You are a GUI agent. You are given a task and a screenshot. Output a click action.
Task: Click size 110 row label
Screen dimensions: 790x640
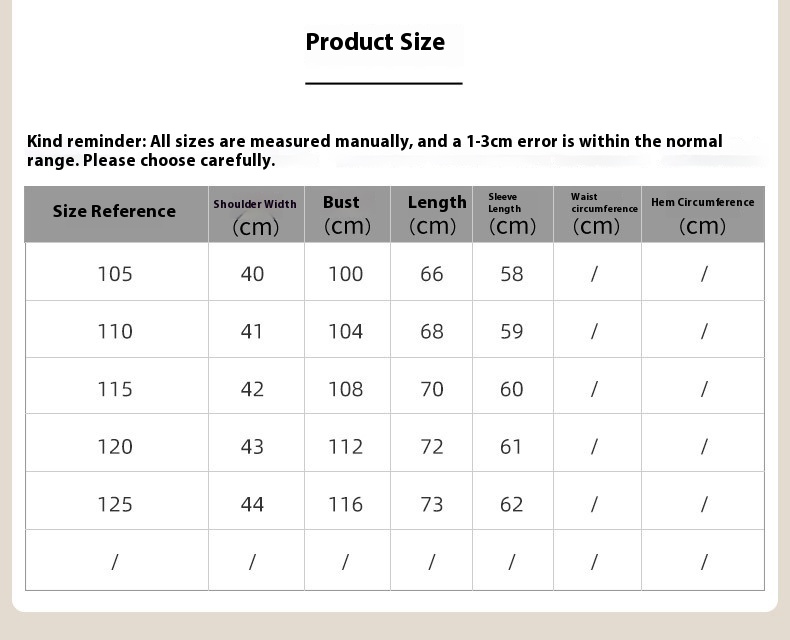[115, 331]
